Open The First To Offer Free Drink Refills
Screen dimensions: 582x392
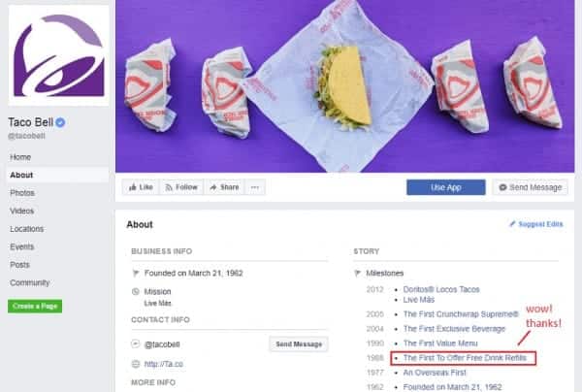click(465, 358)
